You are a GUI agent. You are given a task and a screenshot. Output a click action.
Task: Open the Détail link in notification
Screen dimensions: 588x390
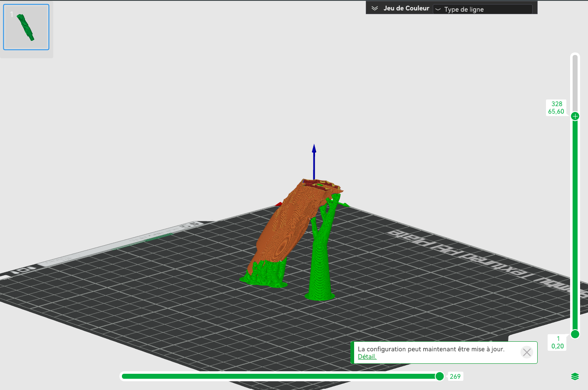pyautogui.click(x=367, y=357)
